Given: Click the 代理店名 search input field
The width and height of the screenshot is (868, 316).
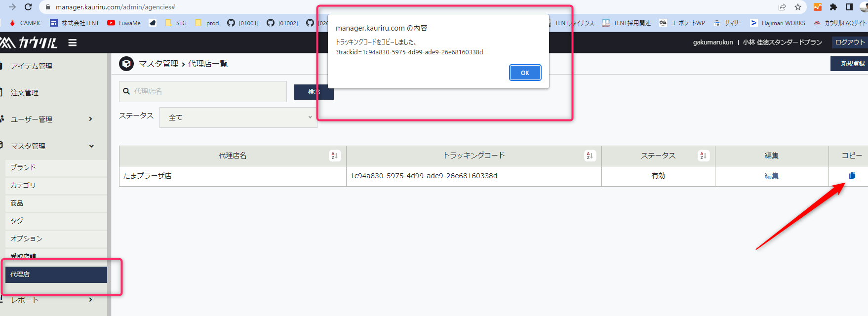Looking at the screenshot, I should [207, 91].
